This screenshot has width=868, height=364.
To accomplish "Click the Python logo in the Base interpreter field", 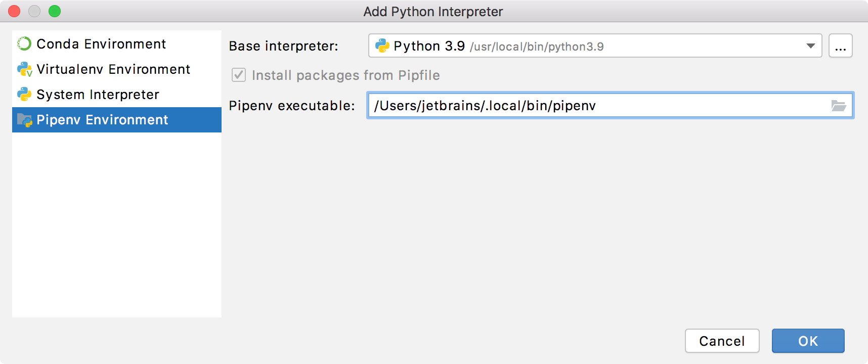I will [382, 45].
